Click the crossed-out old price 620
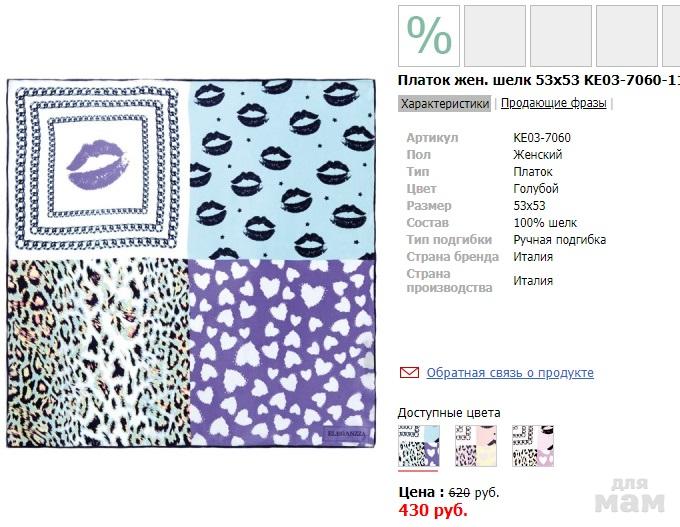 pyautogui.click(x=459, y=492)
